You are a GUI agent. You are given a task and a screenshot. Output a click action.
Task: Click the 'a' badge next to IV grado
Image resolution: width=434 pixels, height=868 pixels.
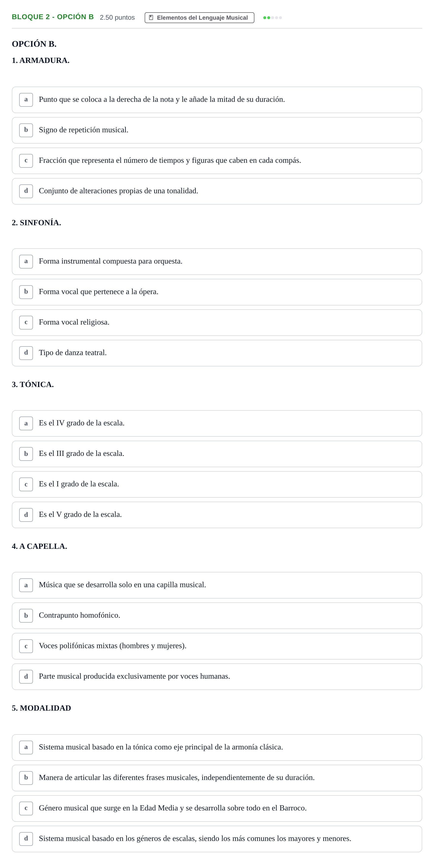pos(26,423)
